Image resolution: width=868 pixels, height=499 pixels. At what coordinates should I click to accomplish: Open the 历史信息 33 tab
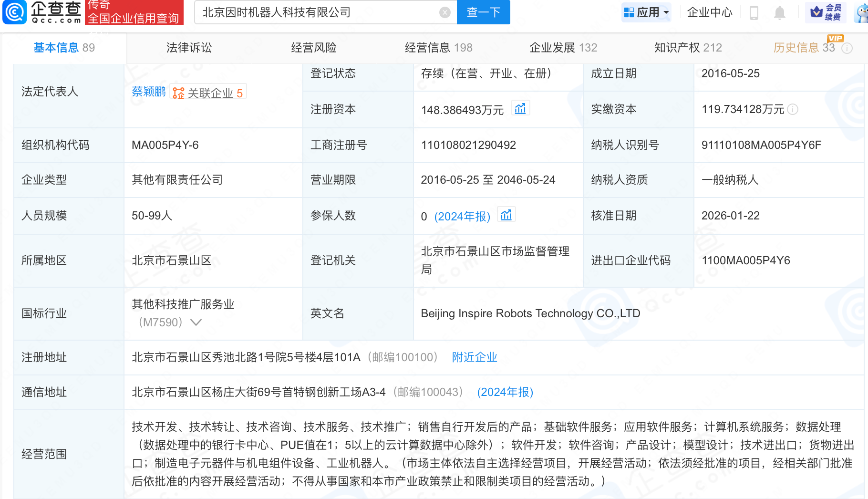click(x=804, y=48)
